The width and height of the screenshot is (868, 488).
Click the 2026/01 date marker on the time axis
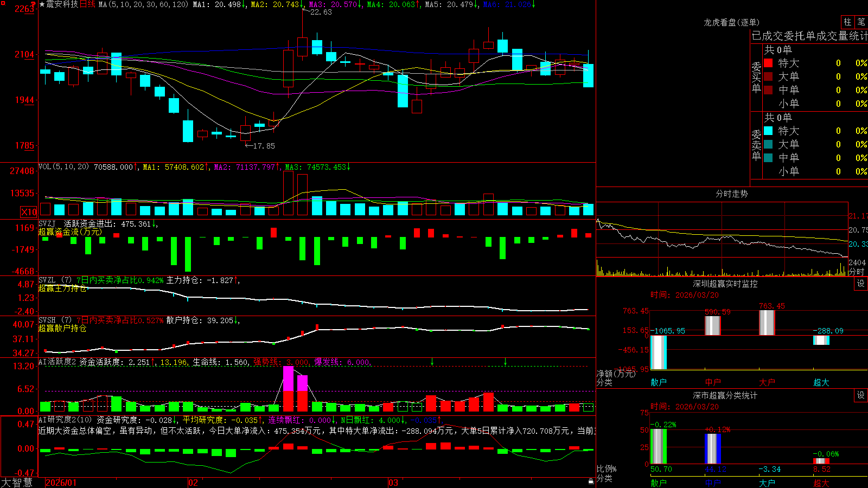point(61,483)
